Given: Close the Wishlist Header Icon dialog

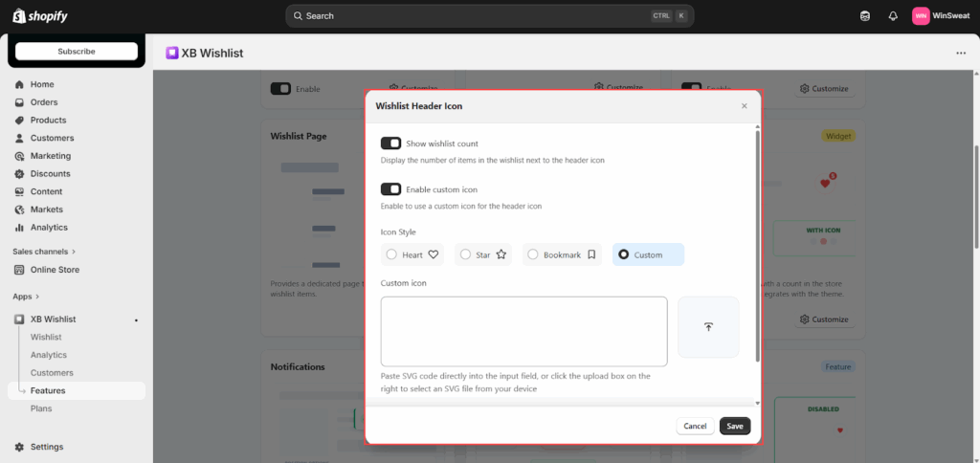Looking at the screenshot, I should pos(745,106).
